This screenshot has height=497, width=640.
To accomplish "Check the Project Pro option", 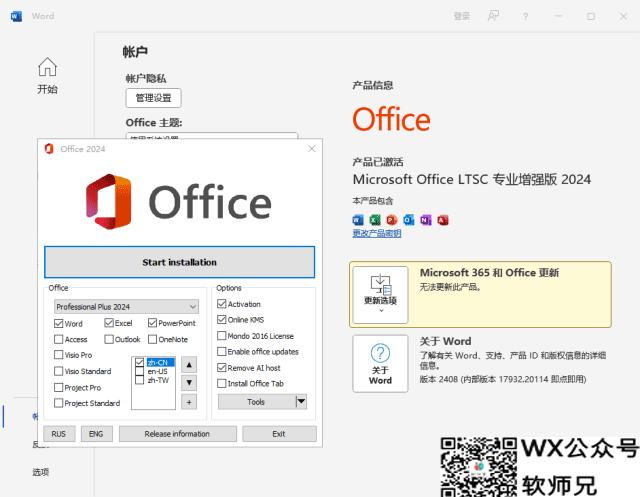I will [58, 387].
